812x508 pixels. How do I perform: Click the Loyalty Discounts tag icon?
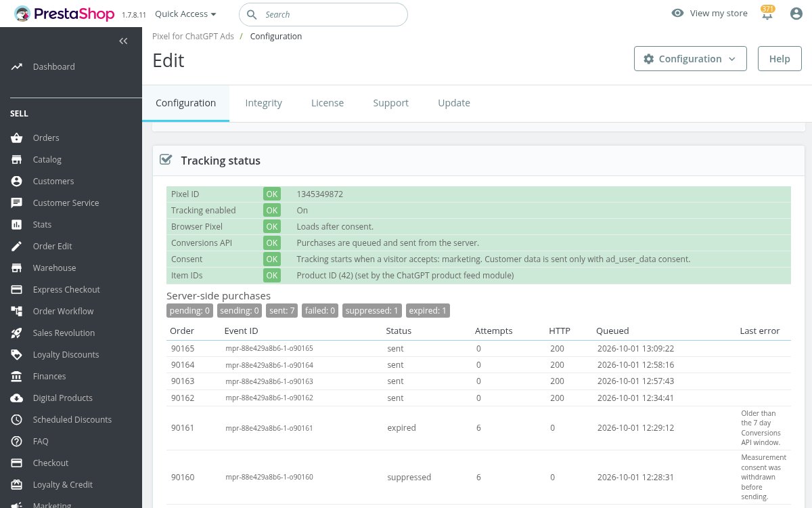[17, 355]
